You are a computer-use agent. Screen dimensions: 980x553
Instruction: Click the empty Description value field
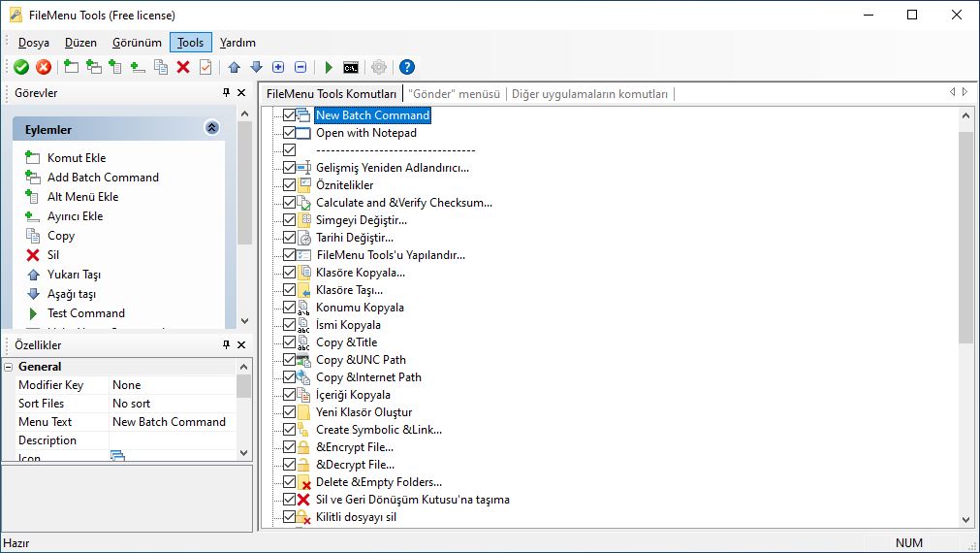click(174, 440)
